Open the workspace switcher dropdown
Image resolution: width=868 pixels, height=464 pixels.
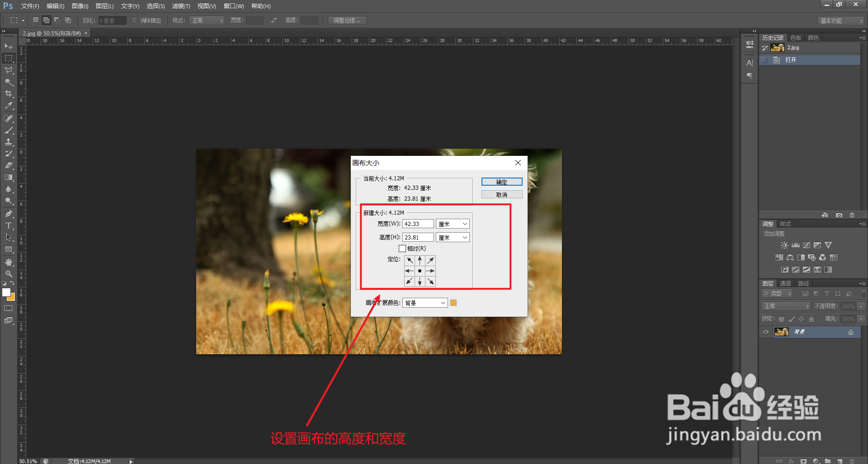tap(840, 21)
